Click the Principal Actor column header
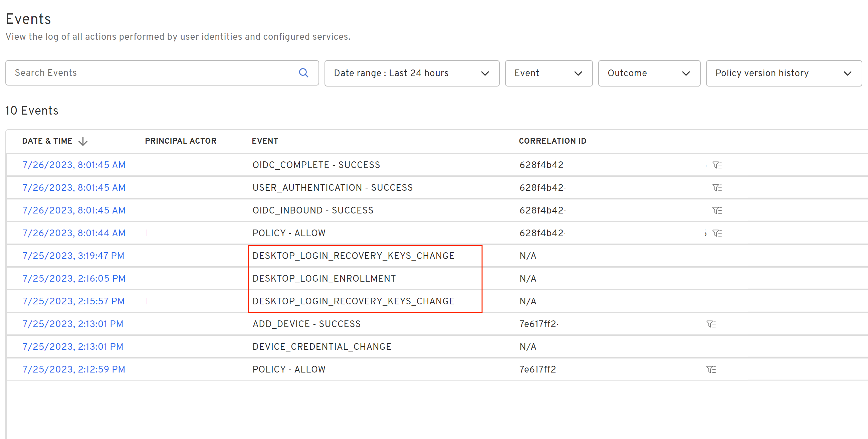Viewport: 868px width, 439px height. [x=181, y=141]
